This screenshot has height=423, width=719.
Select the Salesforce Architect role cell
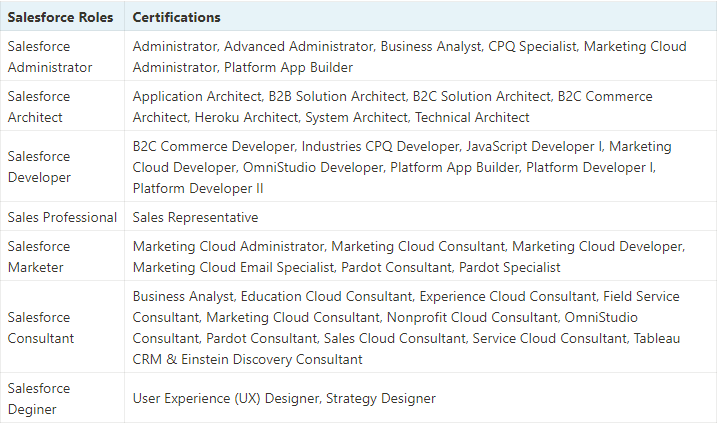(x=62, y=106)
